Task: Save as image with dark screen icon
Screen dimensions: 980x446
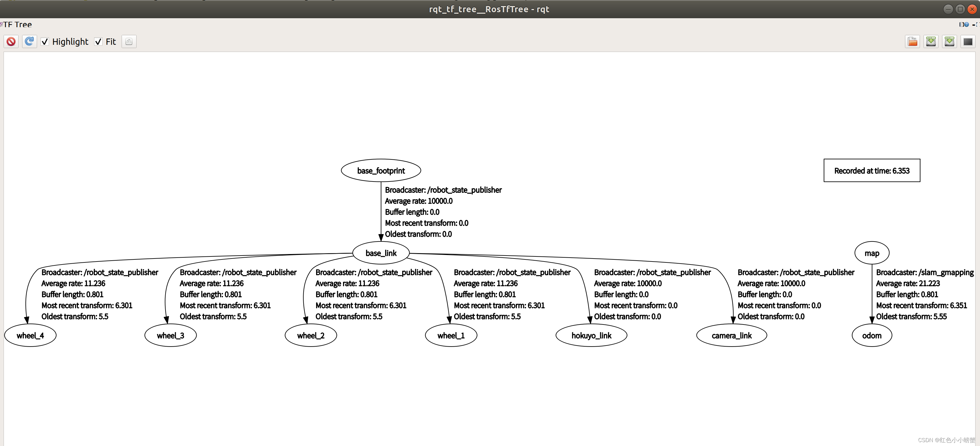Action: click(968, 41)
